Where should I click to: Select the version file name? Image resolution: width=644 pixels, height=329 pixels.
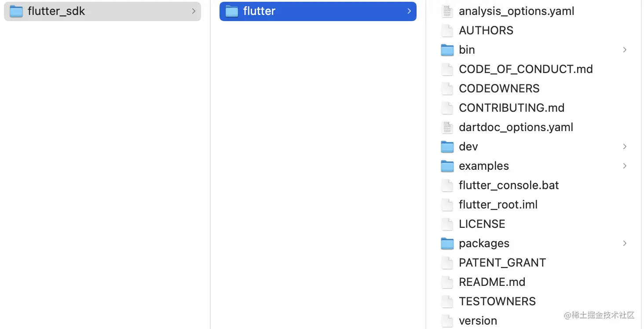coord(478,321)
